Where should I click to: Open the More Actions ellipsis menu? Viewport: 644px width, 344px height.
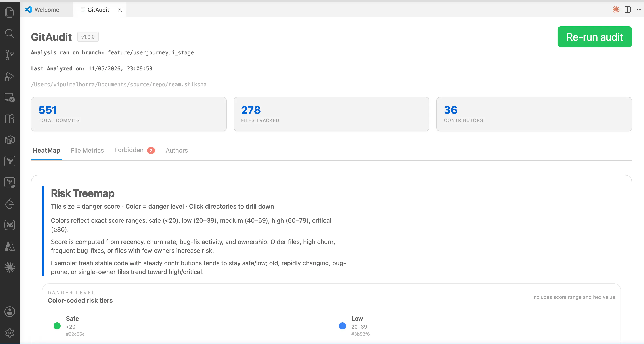point(639,10)
